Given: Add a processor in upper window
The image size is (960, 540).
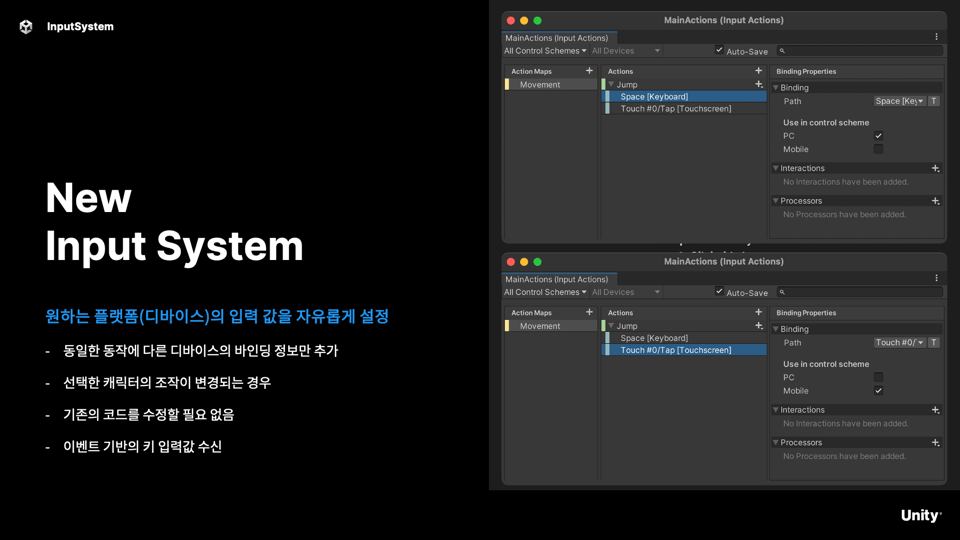Looking at the screenshot, I should (935, 201).
